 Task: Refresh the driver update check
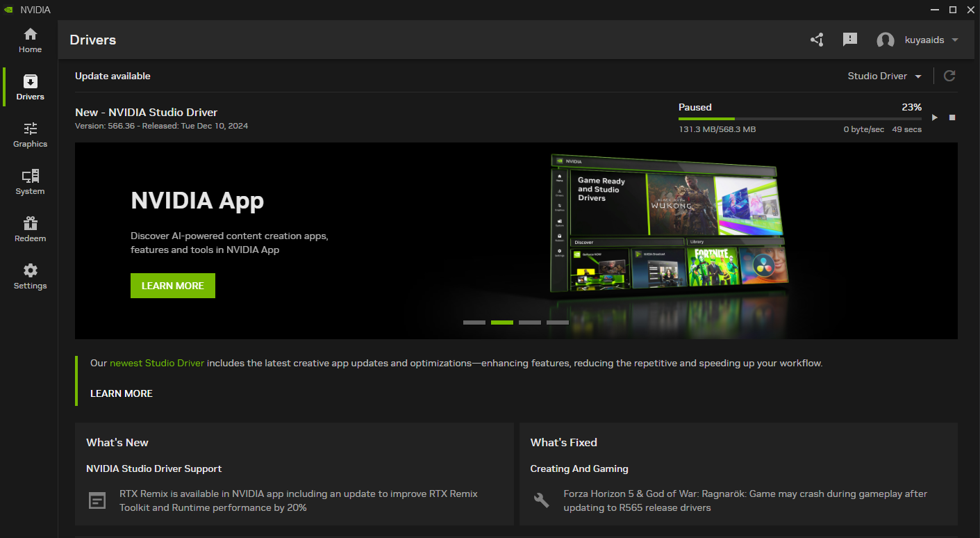[x=949, y=76]
